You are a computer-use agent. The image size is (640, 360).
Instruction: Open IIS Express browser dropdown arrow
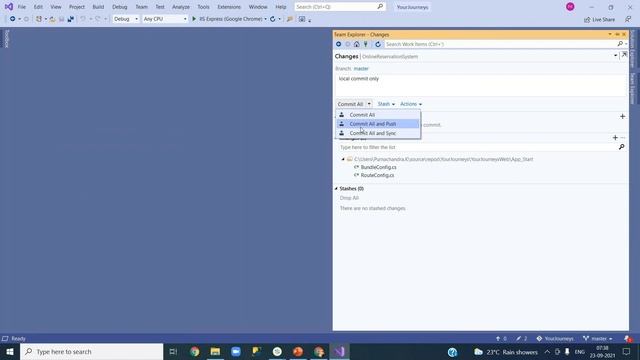265,19
